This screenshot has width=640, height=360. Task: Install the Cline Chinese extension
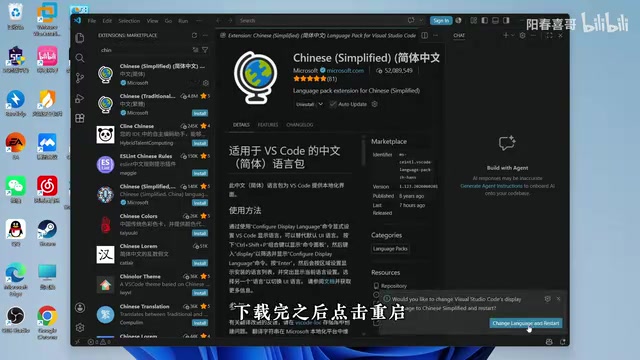coord(200,143)
